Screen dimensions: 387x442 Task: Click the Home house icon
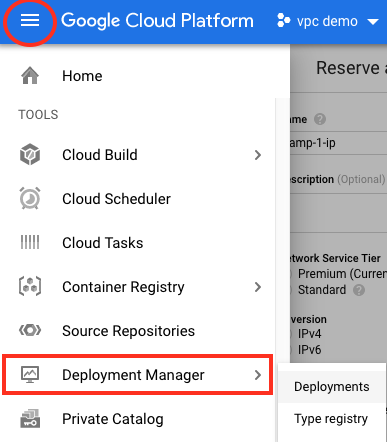[x=30, y=76]
